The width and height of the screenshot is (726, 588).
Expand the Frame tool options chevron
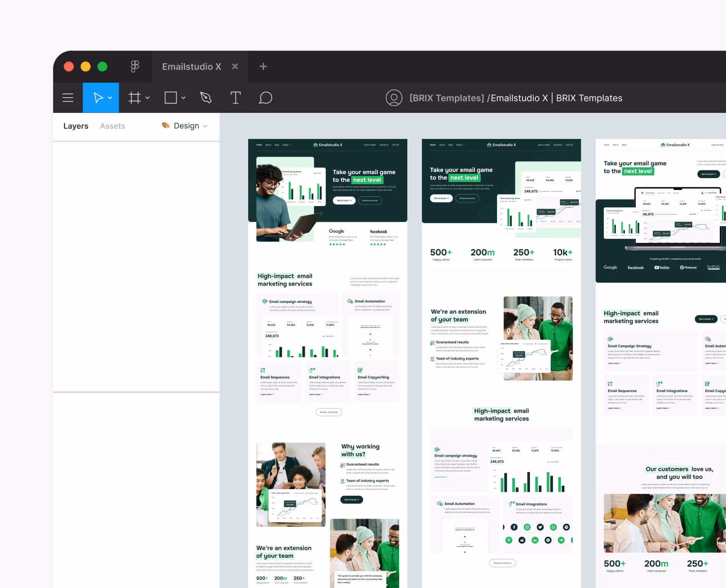point(148,98)
